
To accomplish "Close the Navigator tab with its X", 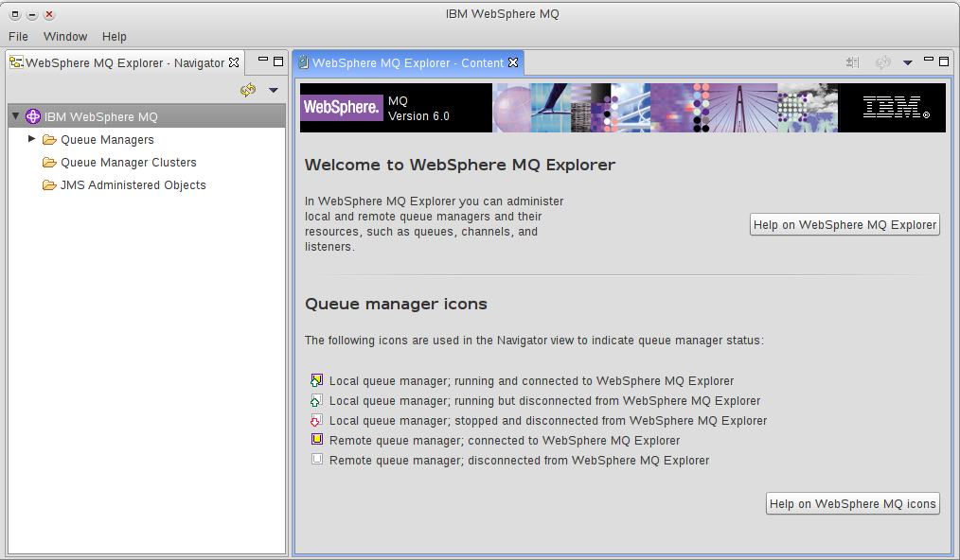I will point(234,62).
